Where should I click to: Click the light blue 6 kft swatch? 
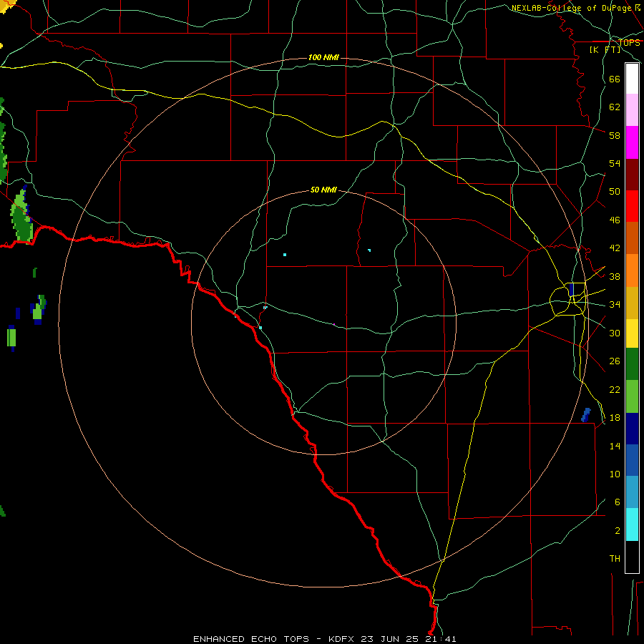632,492
